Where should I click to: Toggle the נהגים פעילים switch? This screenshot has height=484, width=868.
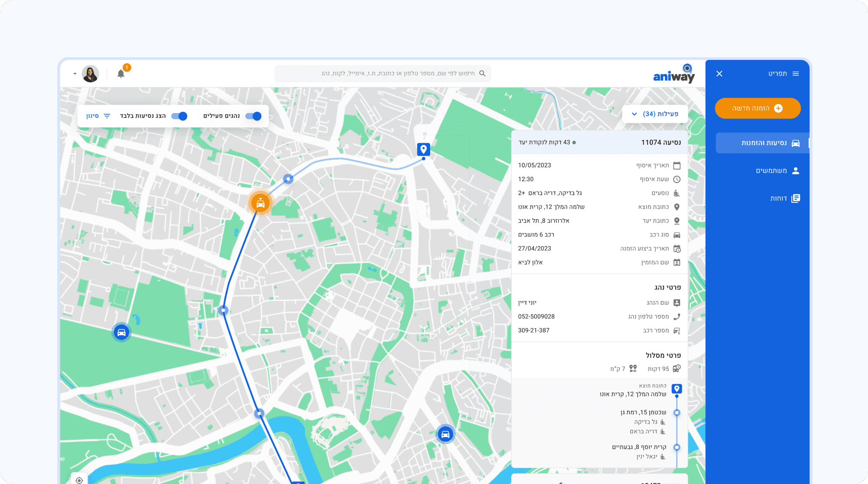pos(253,116)
